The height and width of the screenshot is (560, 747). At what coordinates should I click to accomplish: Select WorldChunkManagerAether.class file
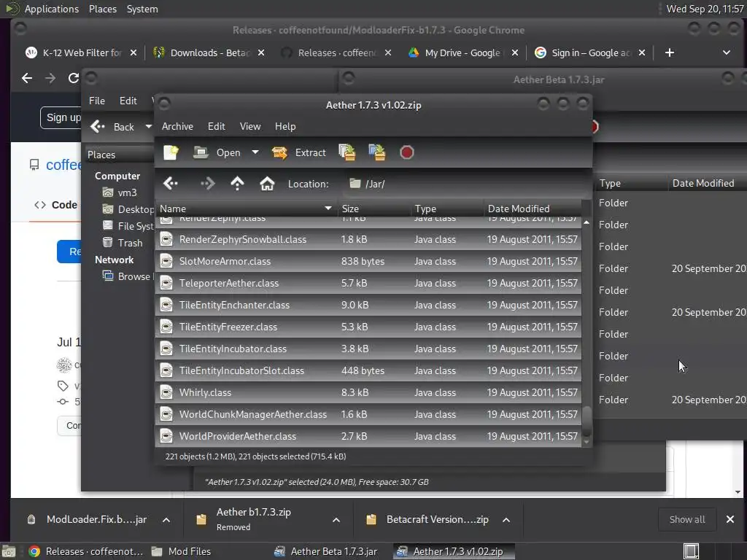coord(368,414)
